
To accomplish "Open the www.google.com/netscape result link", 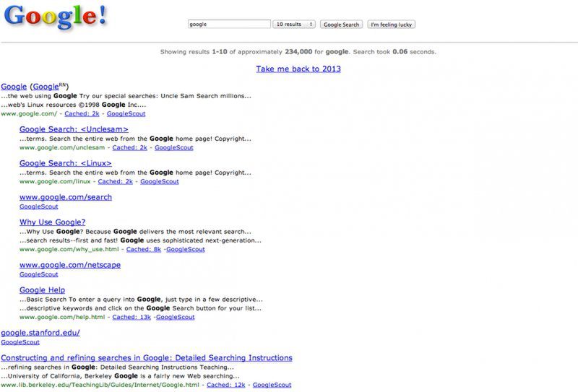I will coord(70,265).
